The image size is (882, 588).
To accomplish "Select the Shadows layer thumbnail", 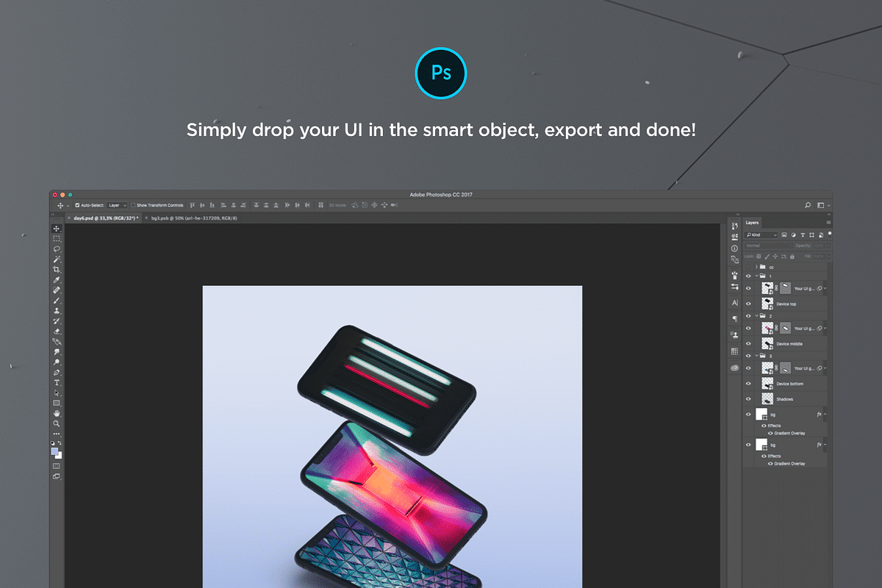I will pyautogui.click(x=767, y=399).
